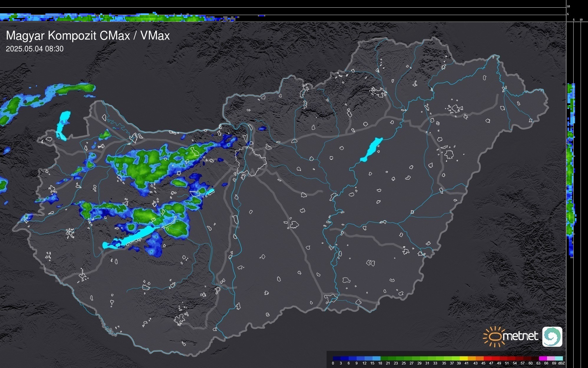Click the 2025.05.04 08:30 timestamp
Screen dimensions: 588x368
[35, 49]
